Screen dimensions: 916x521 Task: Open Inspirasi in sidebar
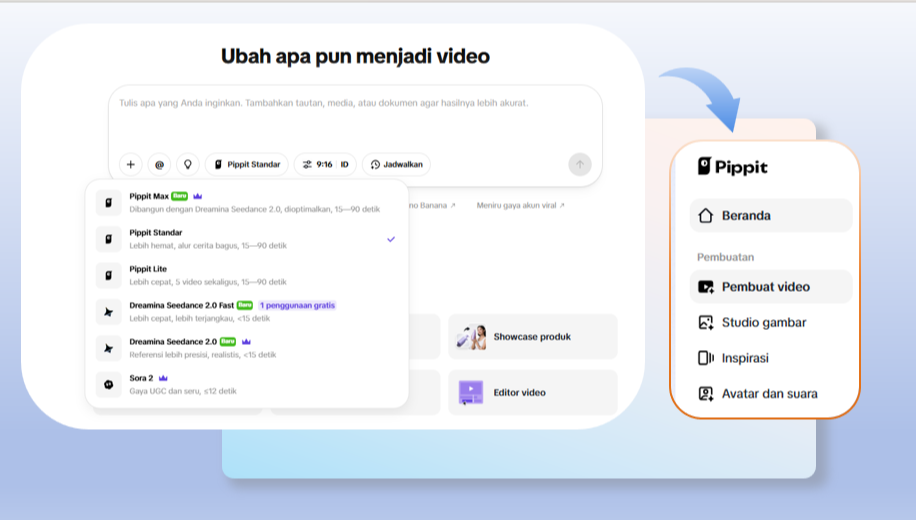771,358
